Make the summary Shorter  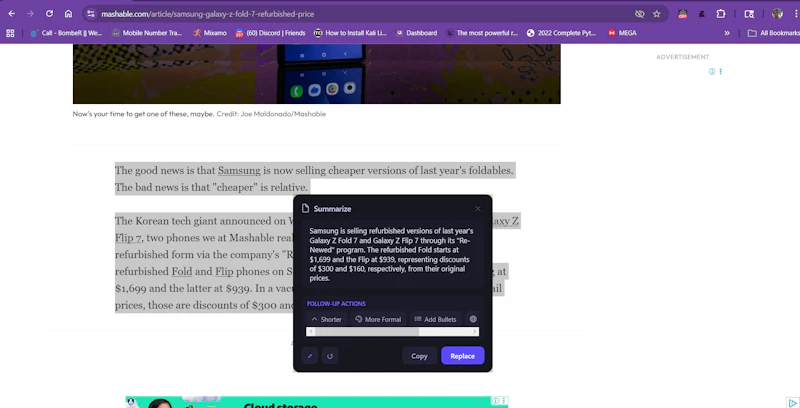pyautogui.click(x=326, y=319)
